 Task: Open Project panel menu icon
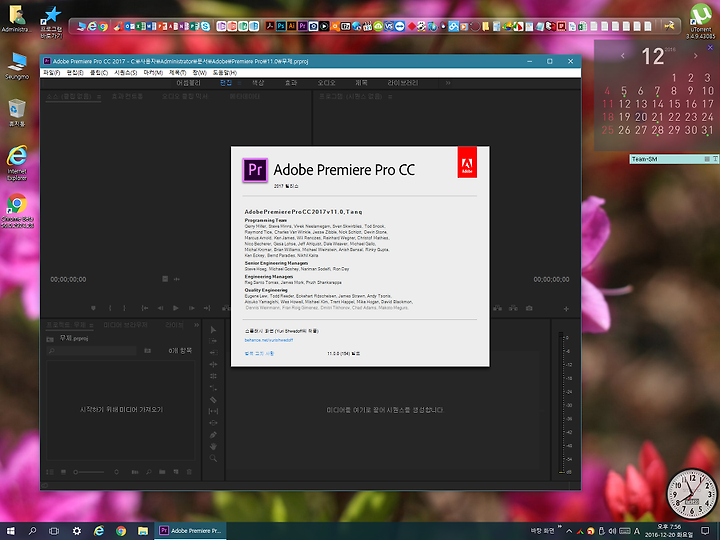(x=91, y=325)
